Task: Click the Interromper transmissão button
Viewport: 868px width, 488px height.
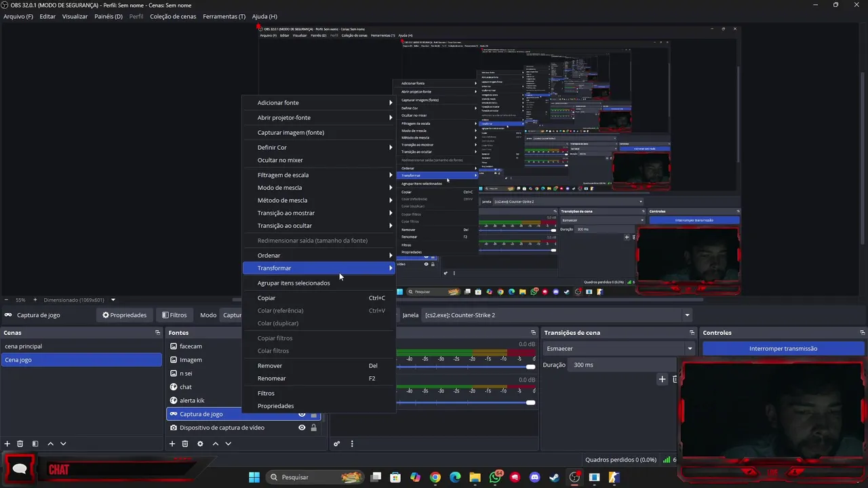Action: [x=783, y=348]
